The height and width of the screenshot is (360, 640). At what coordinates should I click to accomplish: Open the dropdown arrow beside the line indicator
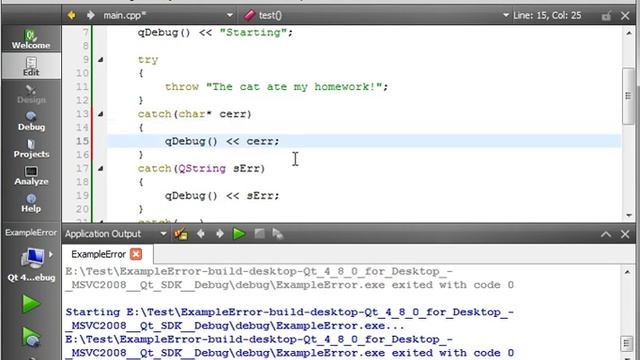click(506, 16)
